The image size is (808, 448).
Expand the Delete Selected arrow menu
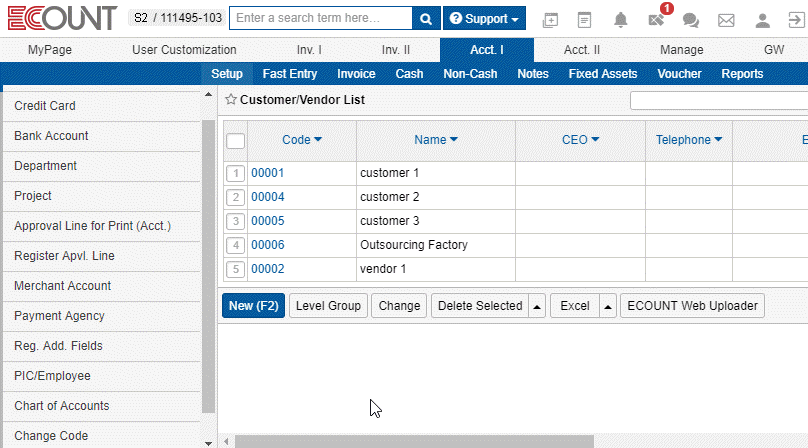click(x=537, y=306)
